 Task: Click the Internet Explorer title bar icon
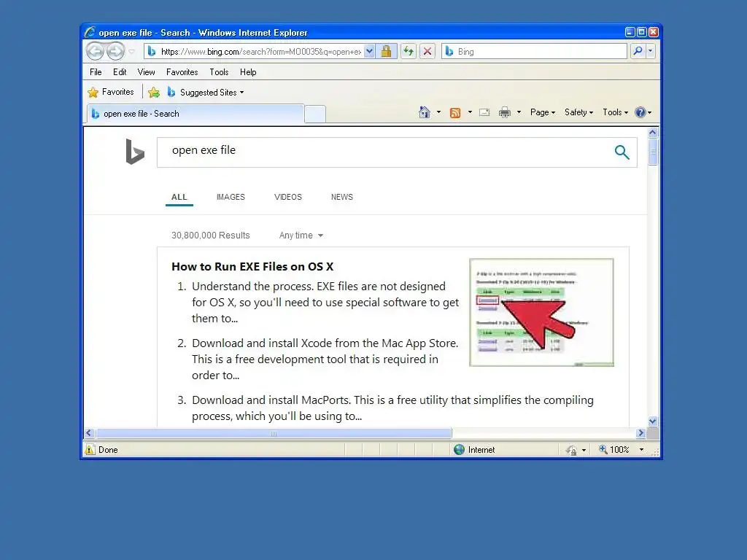(90, 32)
